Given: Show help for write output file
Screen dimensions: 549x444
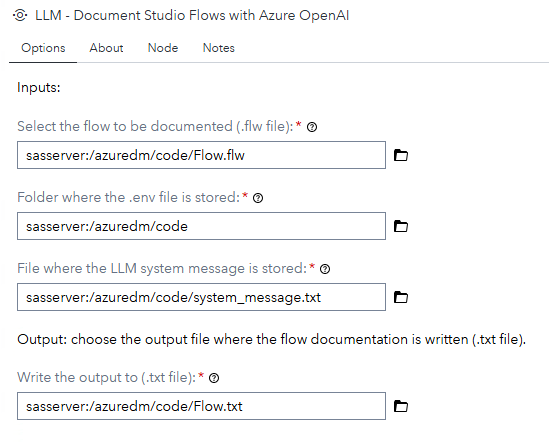Looking at the screenshot, I should 214,378.
